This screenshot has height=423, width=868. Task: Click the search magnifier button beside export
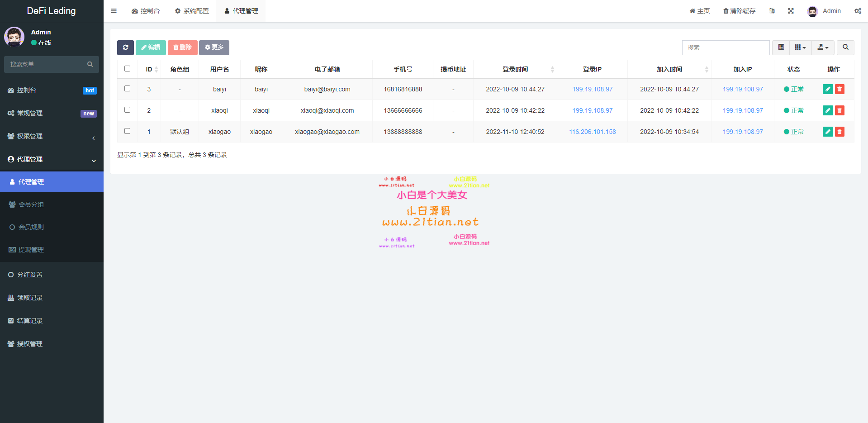click(x=845, y=48)
